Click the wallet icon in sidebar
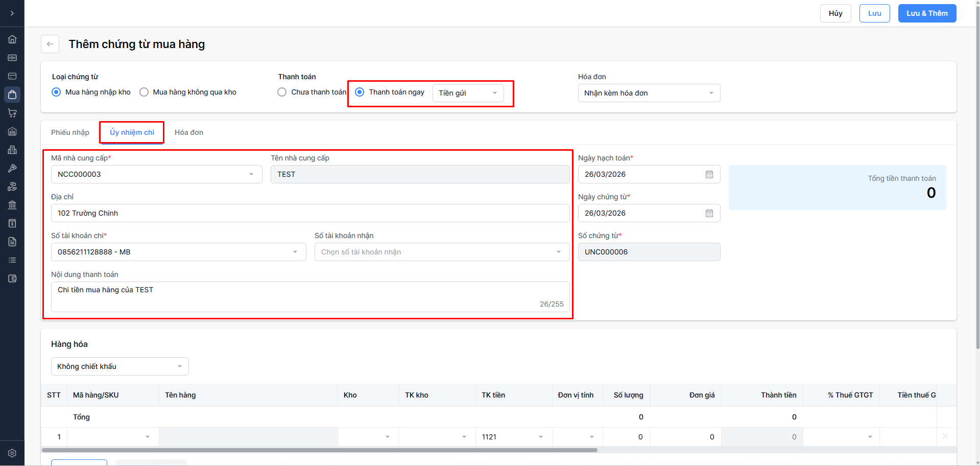The height and width of the screenshot is (466, 980). pos(12,278)
